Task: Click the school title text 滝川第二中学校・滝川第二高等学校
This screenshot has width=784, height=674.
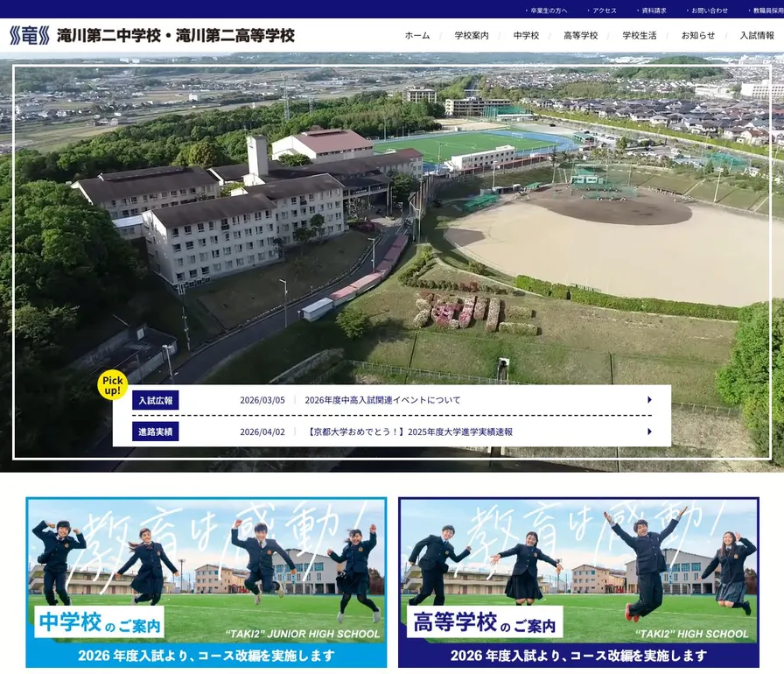Action: point(176,36)
